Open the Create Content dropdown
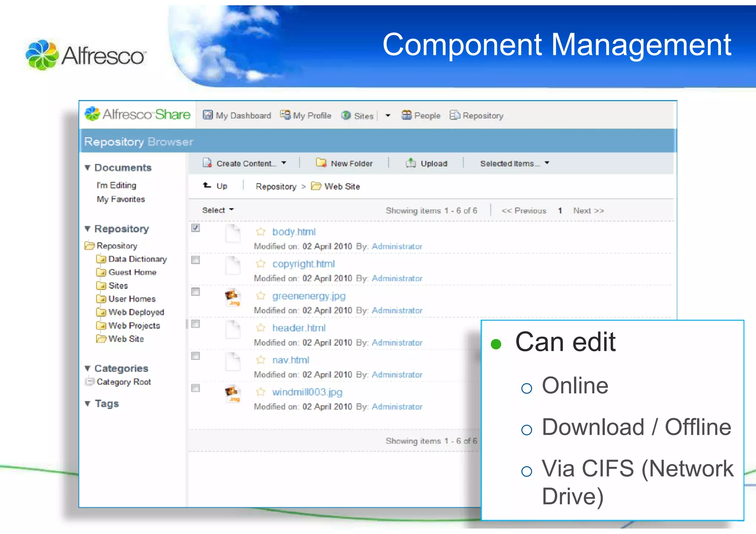The width and height of the screenshot is (756, 534). tap(283, 163)
